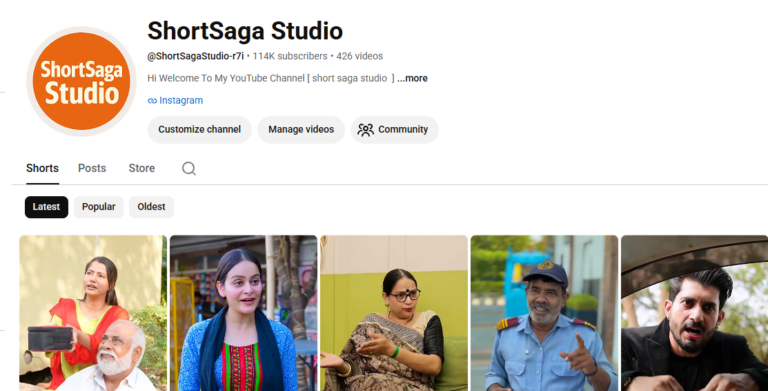Viewport: 768px width, 391px height.
Task: Click the 426 videos count
Action: [x=360, y=56]
